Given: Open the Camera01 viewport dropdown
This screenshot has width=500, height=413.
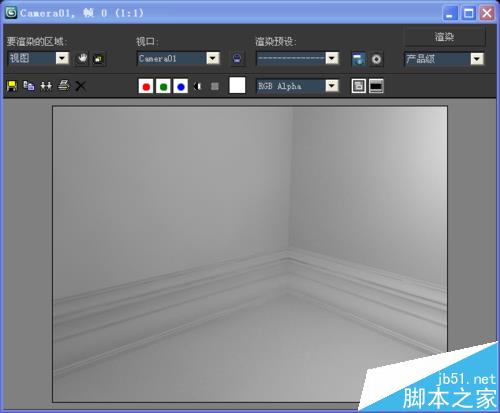Looking at the screenshot, I should coord(179,59).
